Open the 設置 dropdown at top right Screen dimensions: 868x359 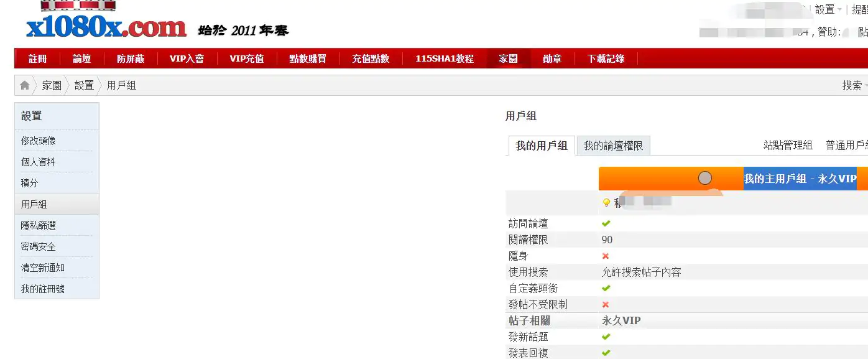(828, 10)
